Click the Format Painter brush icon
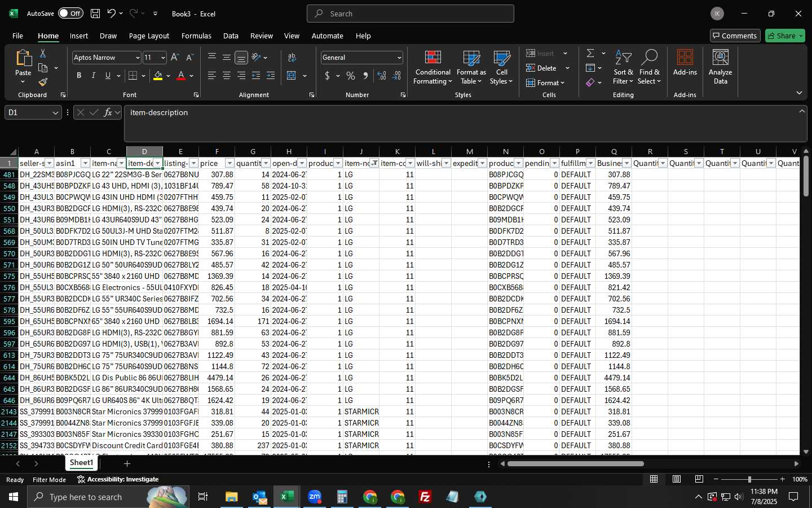Image resolution: width=812 pixels, height=508 pixels. 43,82
